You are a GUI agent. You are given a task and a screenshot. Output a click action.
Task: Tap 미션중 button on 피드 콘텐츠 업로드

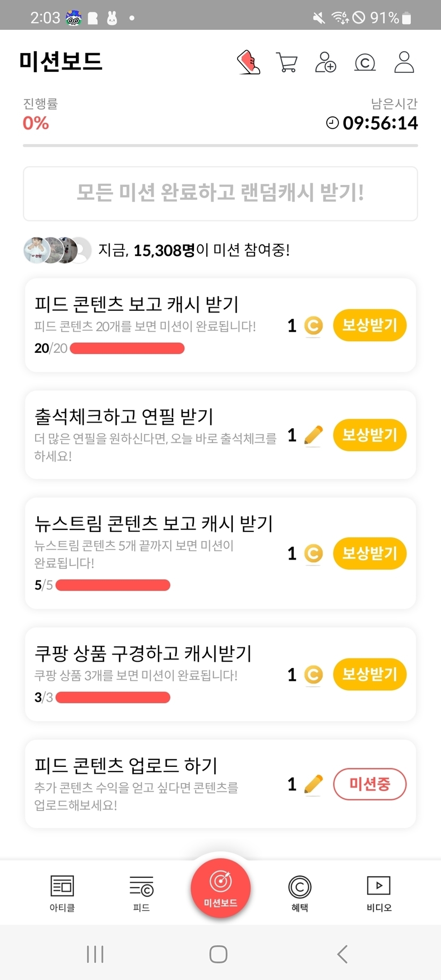point(369,784)
